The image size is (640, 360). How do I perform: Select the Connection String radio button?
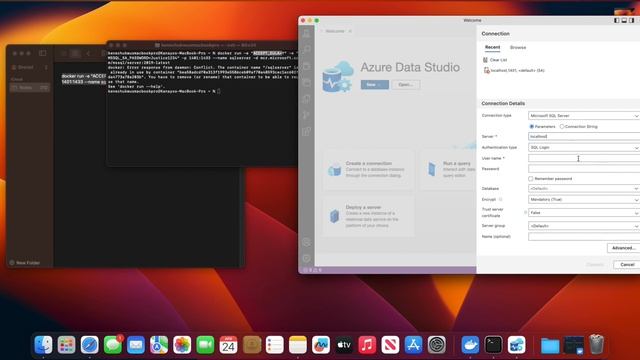click(562, 127)
